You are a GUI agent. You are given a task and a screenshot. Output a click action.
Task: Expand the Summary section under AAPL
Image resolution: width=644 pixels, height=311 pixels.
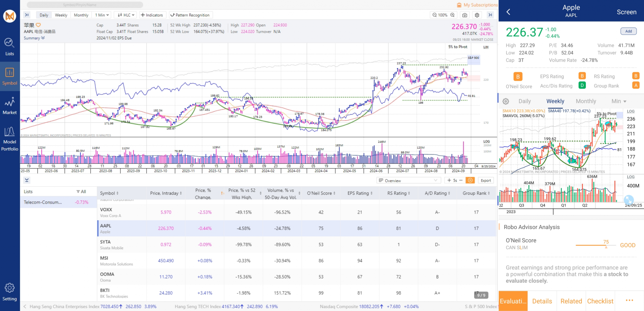[x=34, y=38]
